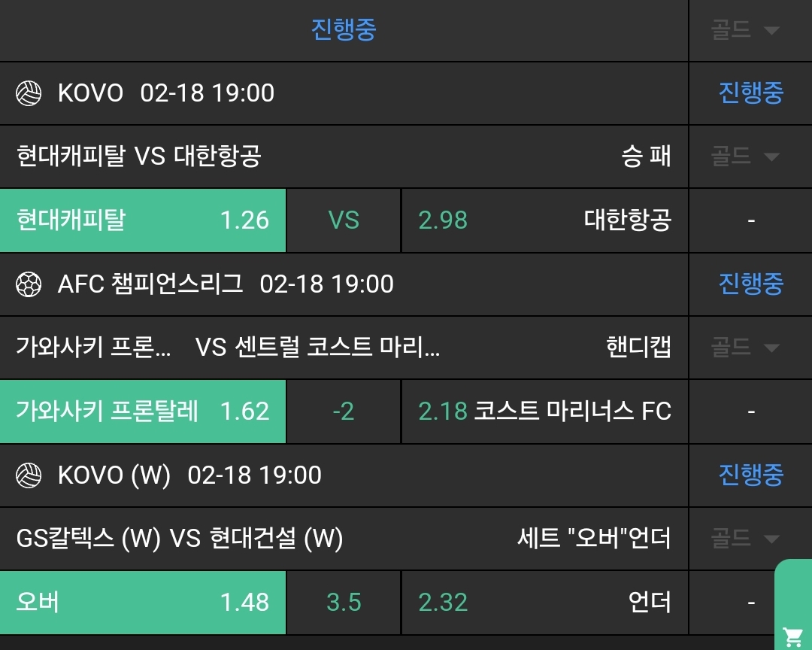The width and height of the screenshot is (812, 650).
Task: Click the GS칼텍스 (W) VS 현대건설 (W) title
Action: [179, 539]
